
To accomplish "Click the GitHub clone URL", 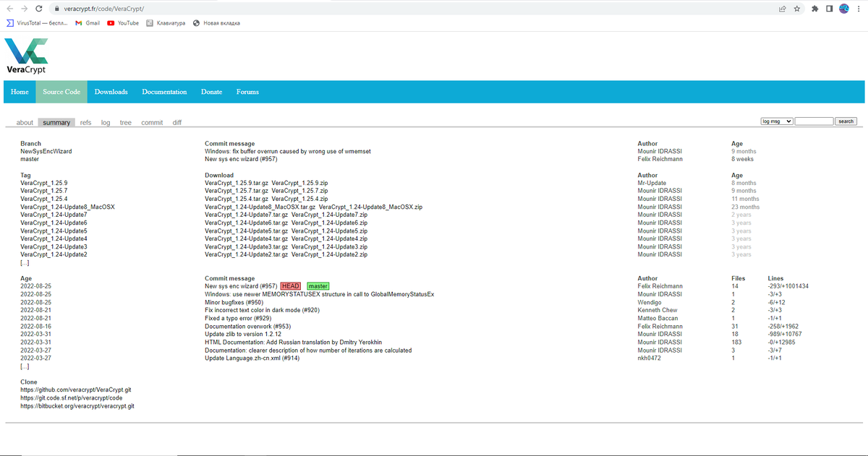I will coord(76,390).
